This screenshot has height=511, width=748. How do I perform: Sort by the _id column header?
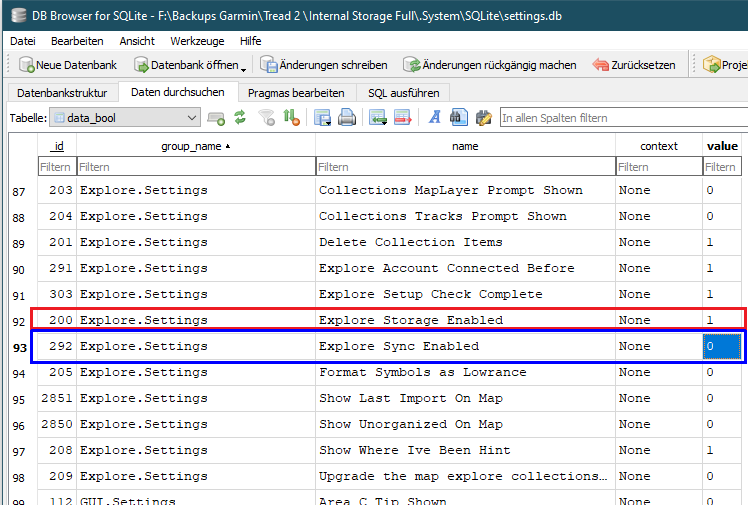57,146
